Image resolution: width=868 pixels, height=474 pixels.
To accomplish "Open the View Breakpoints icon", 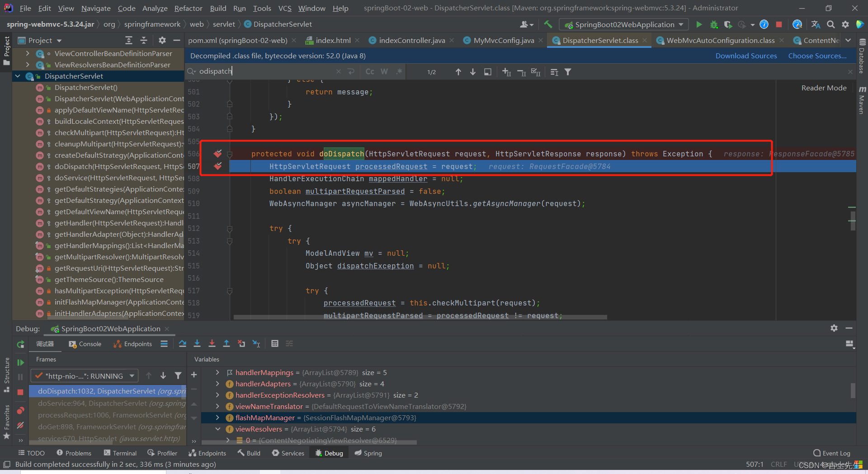I will 20,411.
